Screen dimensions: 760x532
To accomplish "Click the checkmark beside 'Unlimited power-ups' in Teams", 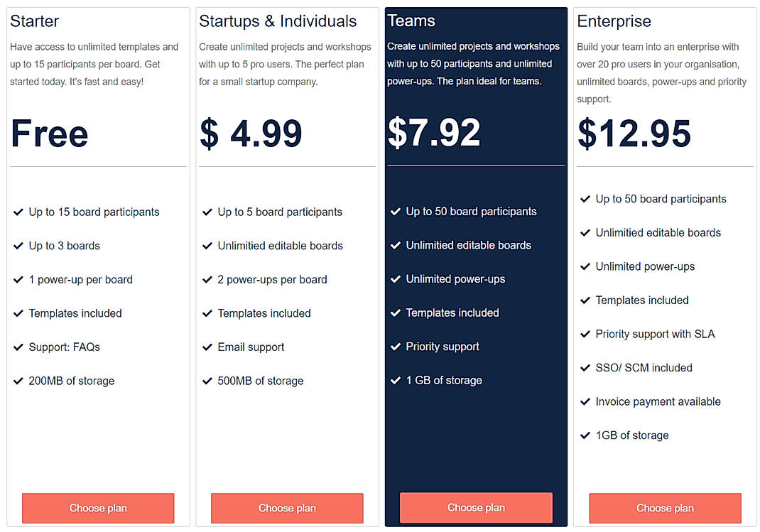I will [396, 279].
